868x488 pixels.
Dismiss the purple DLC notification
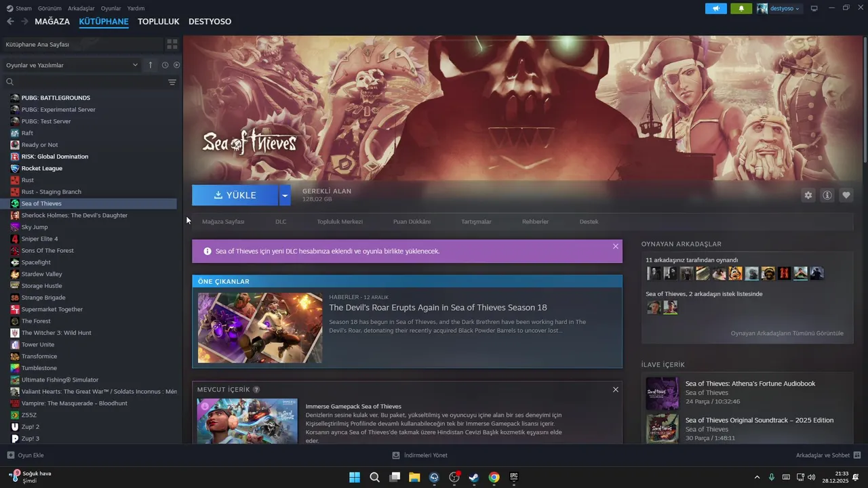[x=616, y=246]
